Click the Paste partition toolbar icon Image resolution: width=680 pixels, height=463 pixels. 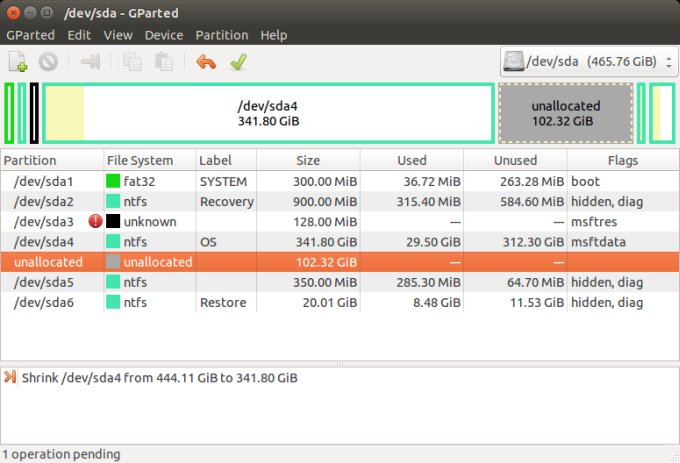click(162, 62)
